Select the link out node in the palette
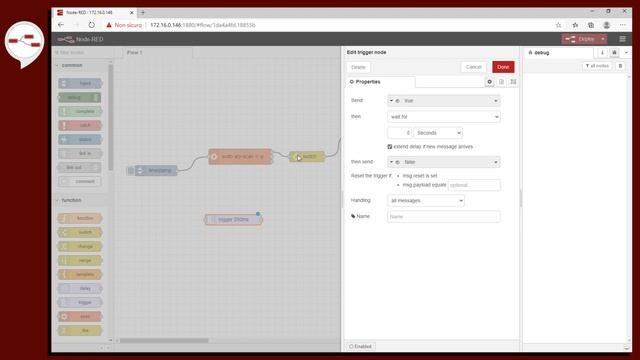Screen dimensions: 640x360 click(x=80, y=167)
